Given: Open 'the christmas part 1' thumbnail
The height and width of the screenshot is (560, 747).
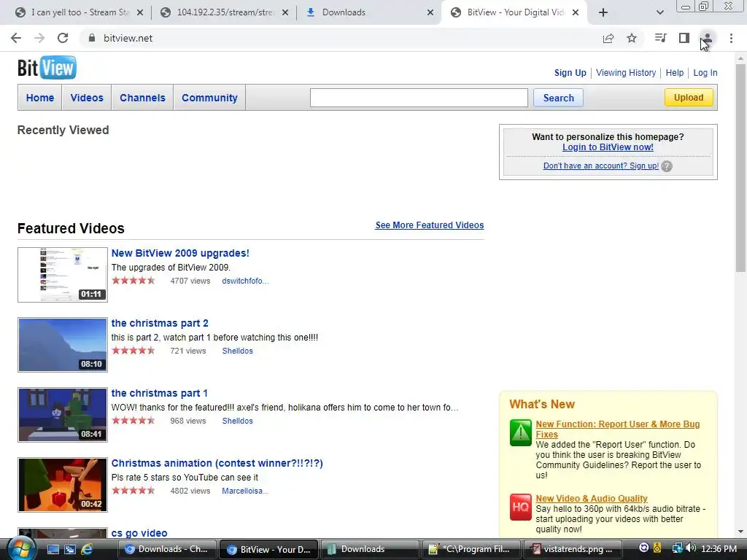Looking at the screenshot, I should (x=63, y=415).
